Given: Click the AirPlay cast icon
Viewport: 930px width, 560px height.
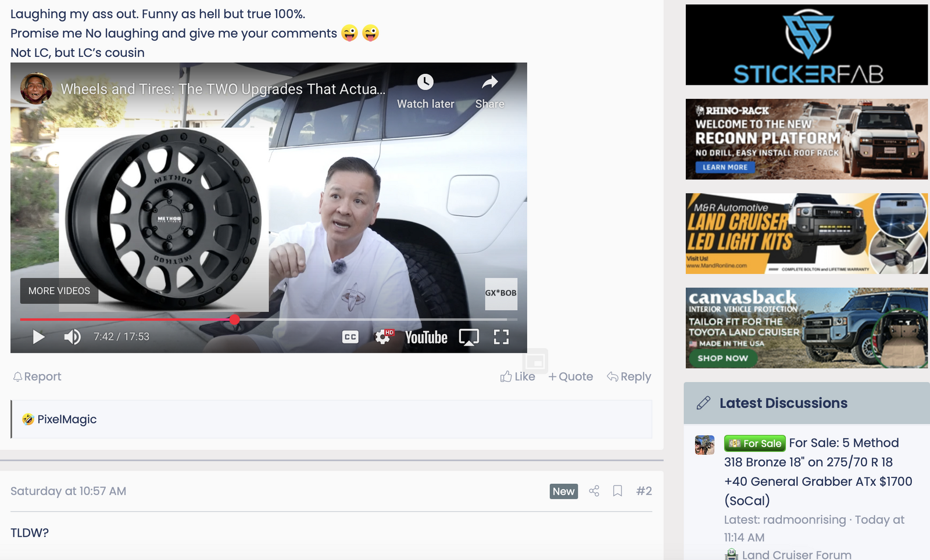Looking at the screenshot, I should (469, 337).
